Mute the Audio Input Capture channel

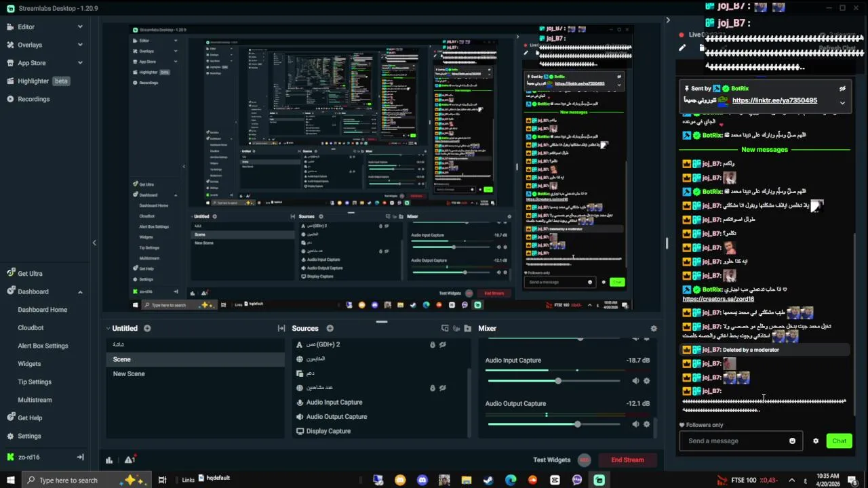pos(635,381)
